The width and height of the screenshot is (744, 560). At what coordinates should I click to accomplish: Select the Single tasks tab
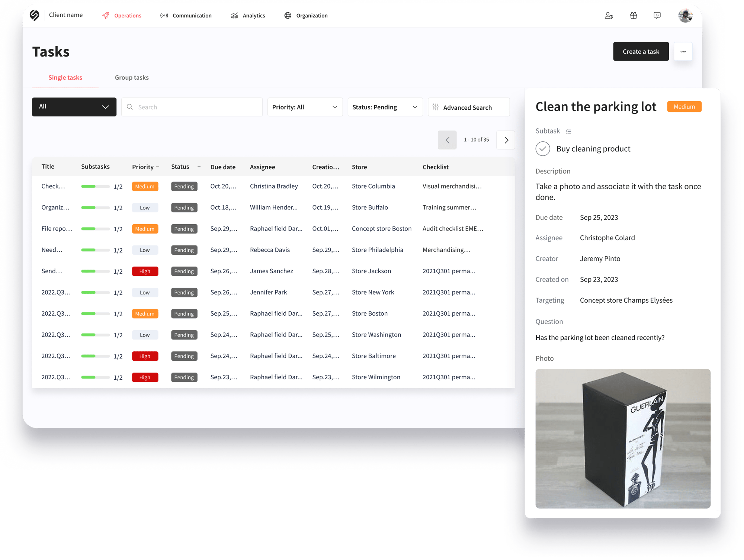(x=65, y=77)
